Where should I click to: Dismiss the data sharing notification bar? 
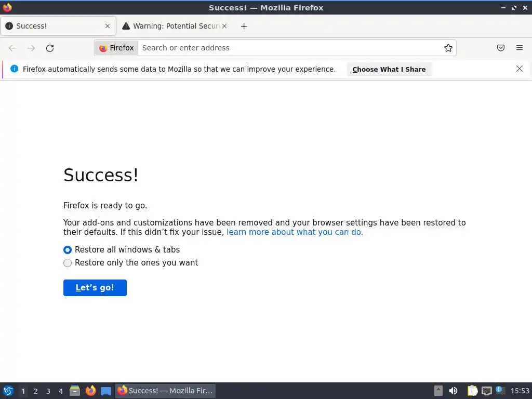pyautogui.click(x=520, y=69)
